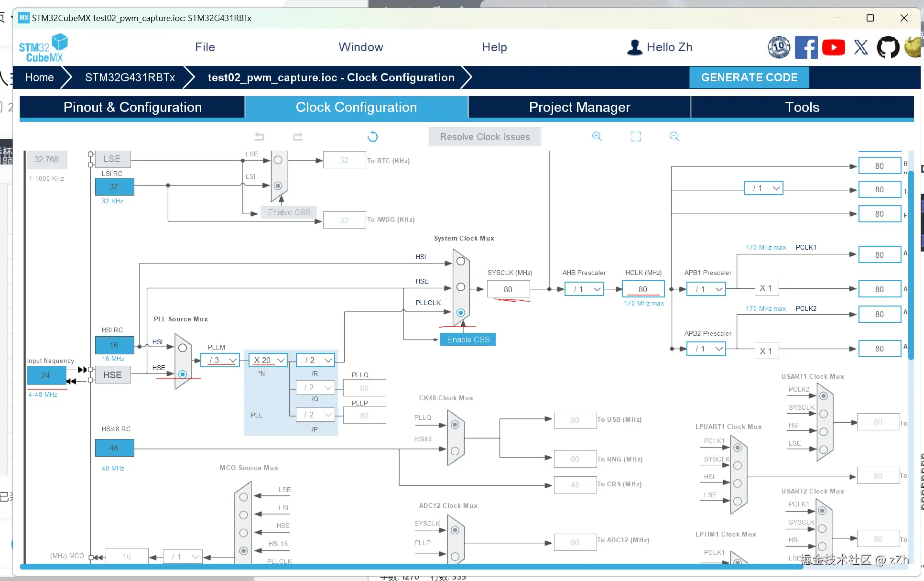Click the refresh clock diagram icon

(x=373, y=137)
